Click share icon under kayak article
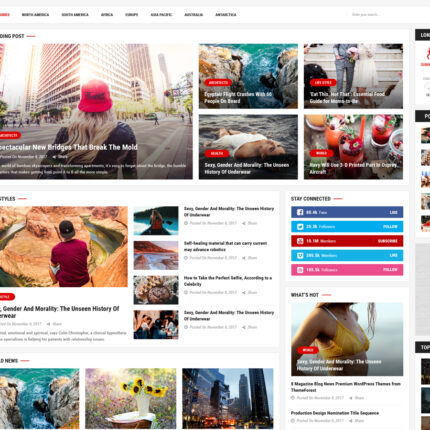Screen dimensions: 430x430 (244, 223)
